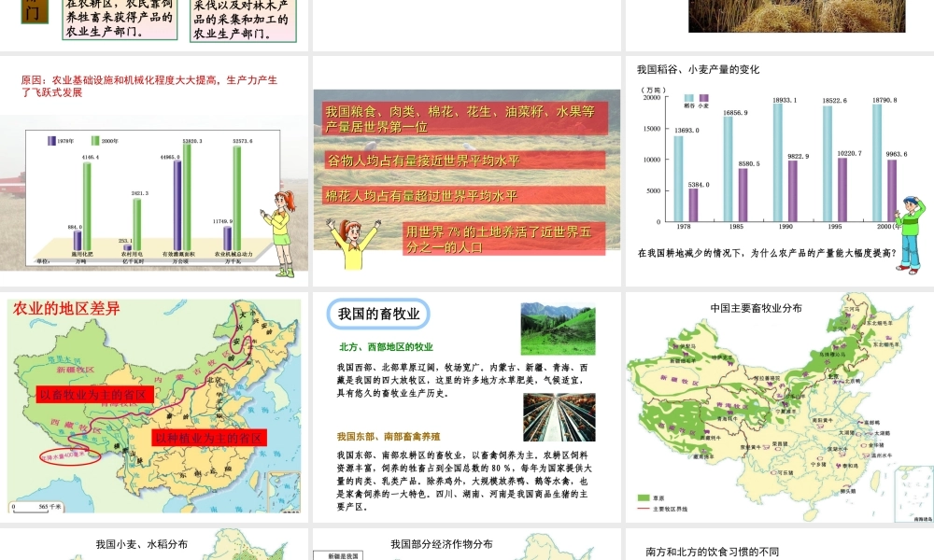This screenshot has width=934, height=560.
Task: Click the red label 以畜牧业为主的省区
Action: [94, 395]
